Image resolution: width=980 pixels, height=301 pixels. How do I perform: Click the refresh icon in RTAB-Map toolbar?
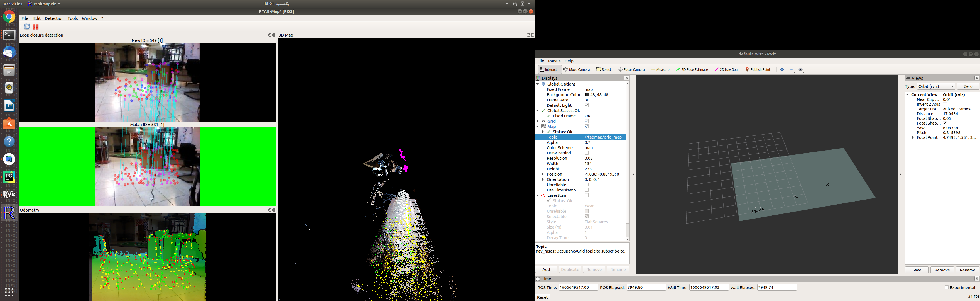(x=27, y=27)
